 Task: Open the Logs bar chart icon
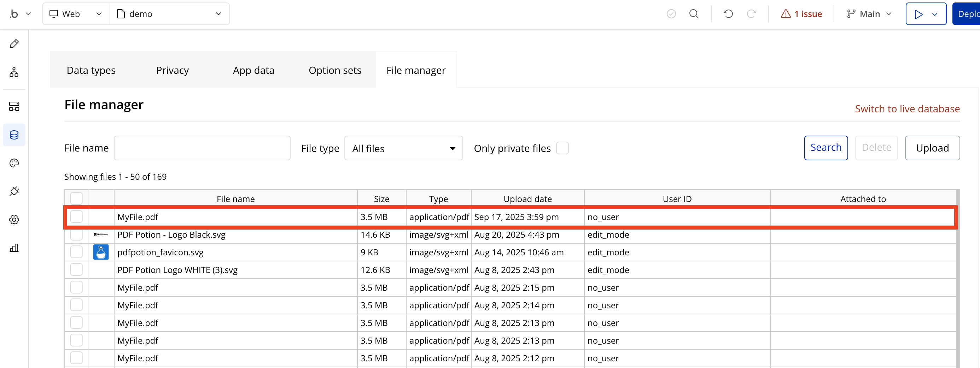tap(14, 248)
